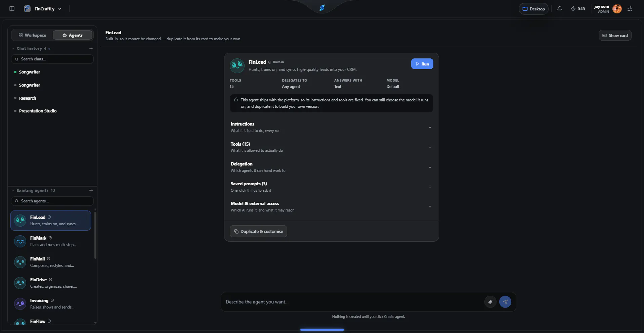Select the Invoicing agent avatar
The width and height of the screenshot is (644, 333).
point(20,304)
